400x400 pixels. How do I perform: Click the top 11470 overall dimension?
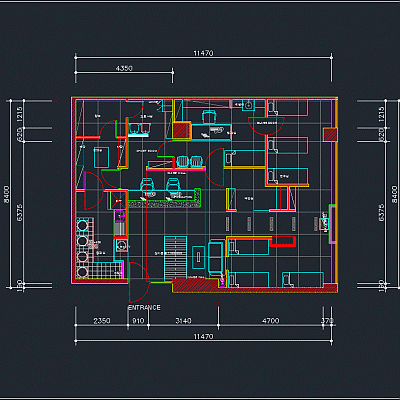click(203, 53)
